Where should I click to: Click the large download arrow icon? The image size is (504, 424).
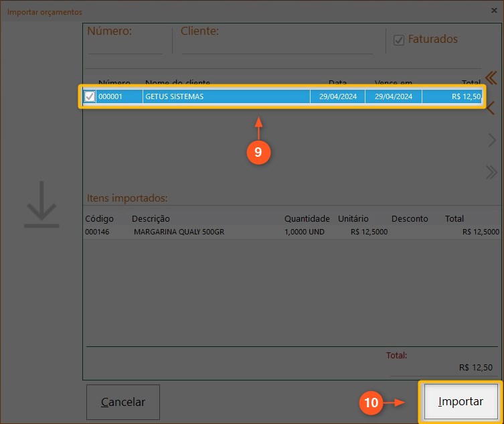point(41,204)
